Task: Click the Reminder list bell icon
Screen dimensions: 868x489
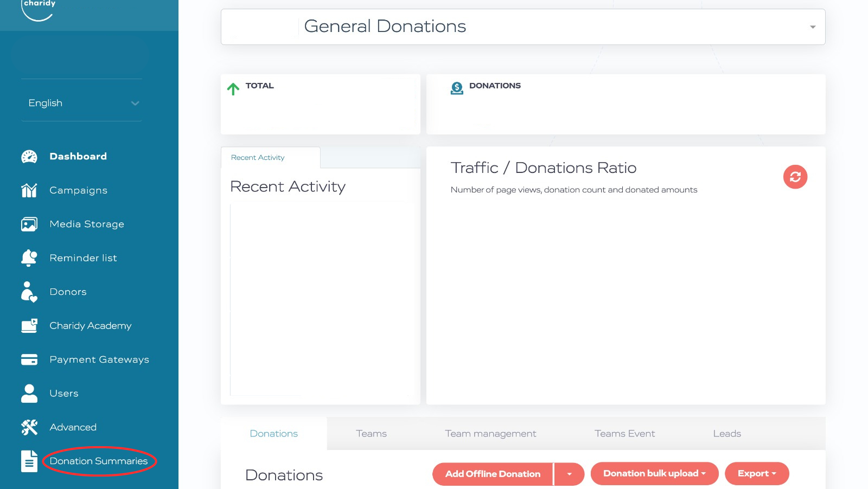Action: click(29, 258)
